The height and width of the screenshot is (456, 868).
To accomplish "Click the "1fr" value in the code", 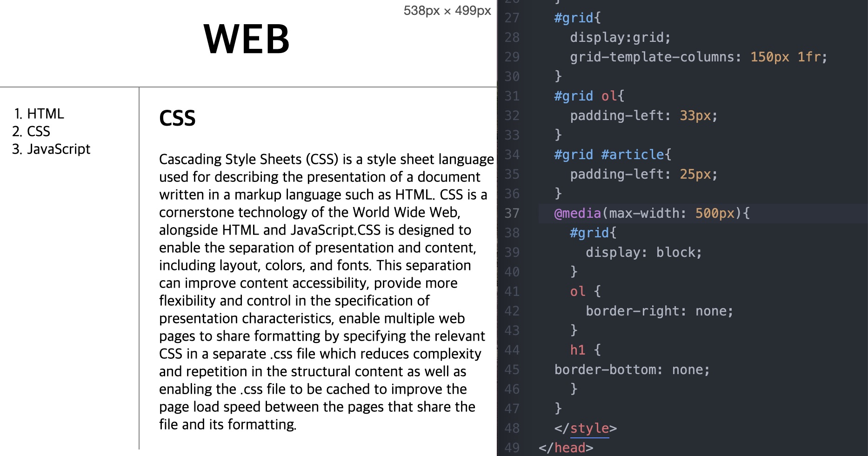I will tap(809, 57).
